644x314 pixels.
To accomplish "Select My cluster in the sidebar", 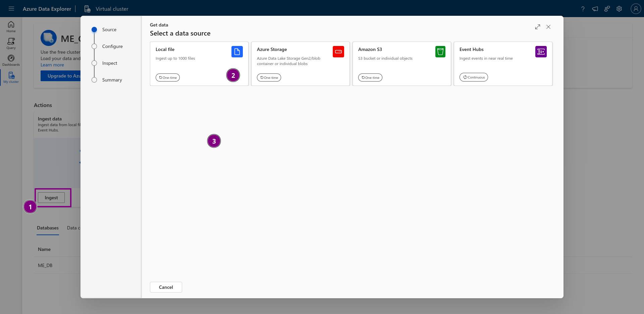I will (11, 77).
